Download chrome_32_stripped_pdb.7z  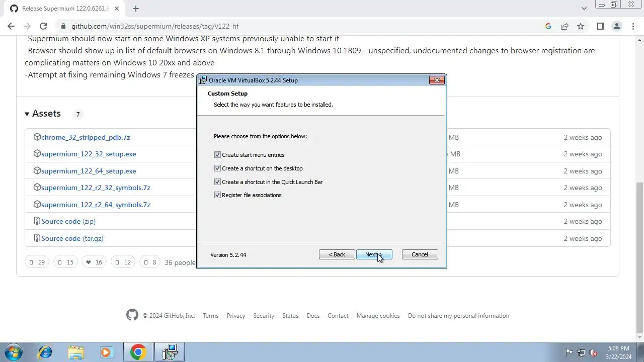pos(86,137)
